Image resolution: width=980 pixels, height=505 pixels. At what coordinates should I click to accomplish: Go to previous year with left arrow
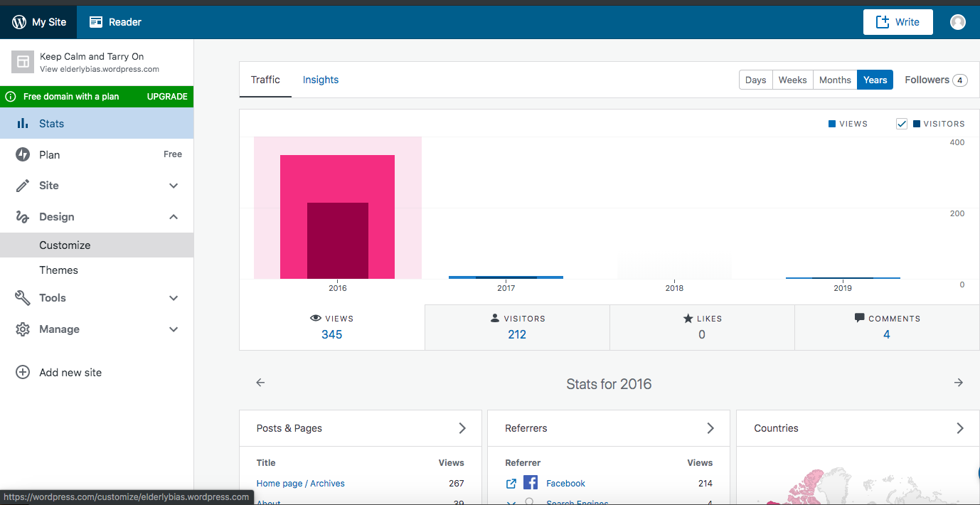pyautogui.click(x=260, y=383)
